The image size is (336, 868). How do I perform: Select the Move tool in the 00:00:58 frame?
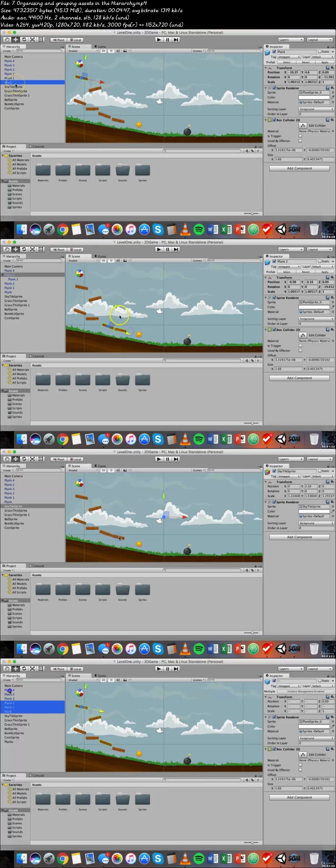(15, 40)
